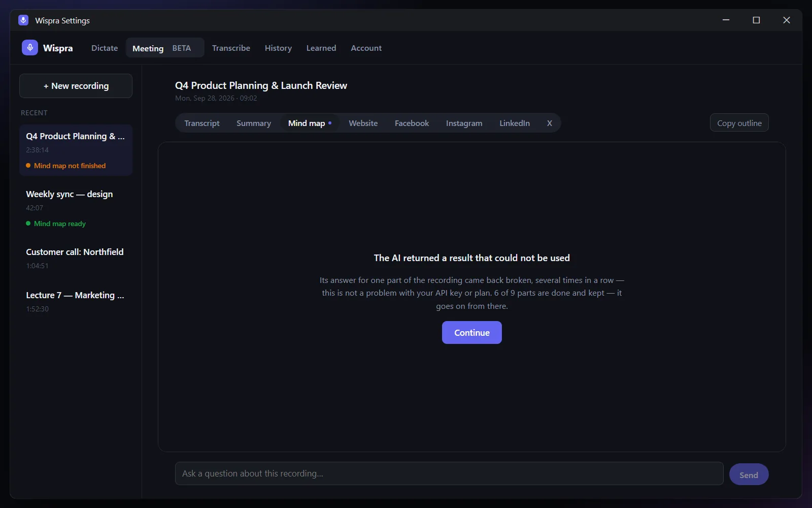812x508 pixels.
Task: Click the Copy outline button
Action: [x=739, y=123]
